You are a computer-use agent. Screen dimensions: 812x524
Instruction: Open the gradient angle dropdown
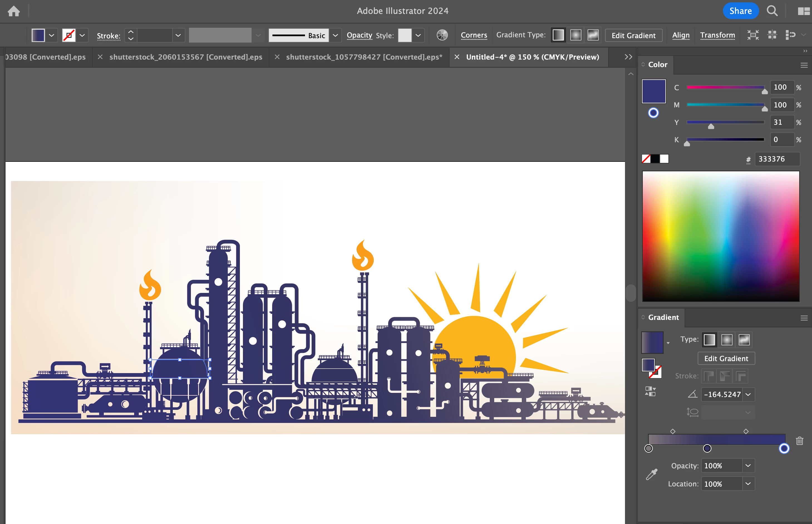coord(748,394)
